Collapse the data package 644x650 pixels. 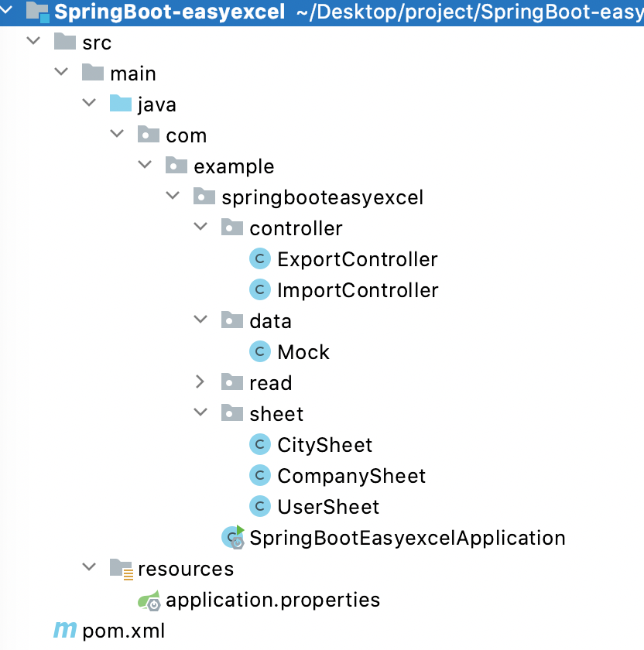[200, 319]
